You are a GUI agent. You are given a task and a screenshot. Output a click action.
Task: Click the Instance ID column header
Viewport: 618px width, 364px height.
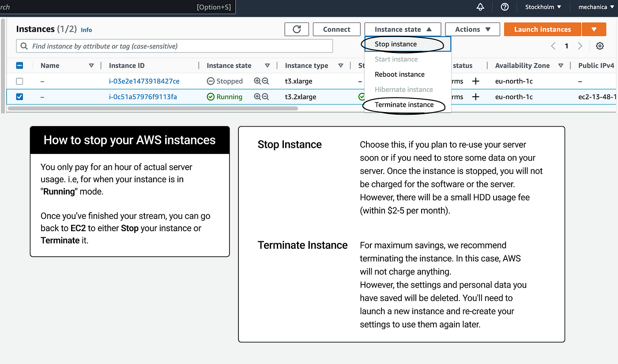[127, 65]
